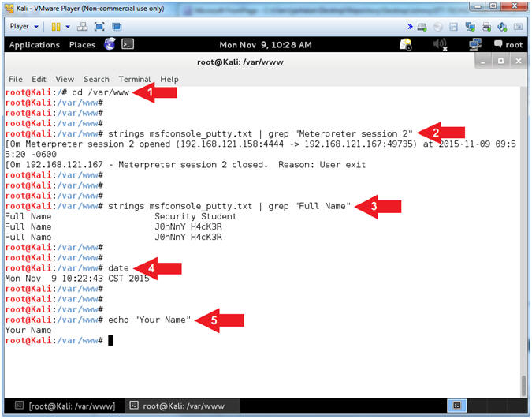This screenshot has height=419, width=532.
Task: Click the blue double-chevron in VMware toolbar
Action: coord(410,27)
